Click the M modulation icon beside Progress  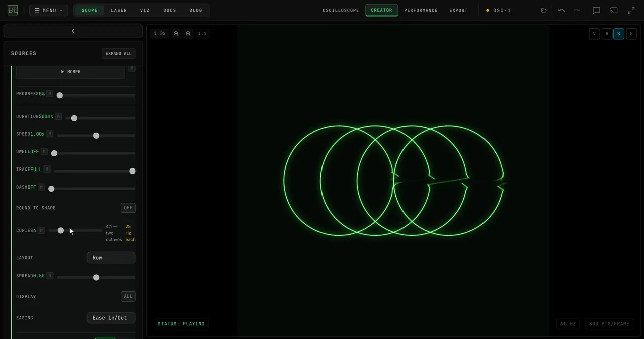[x=49, y=94]
